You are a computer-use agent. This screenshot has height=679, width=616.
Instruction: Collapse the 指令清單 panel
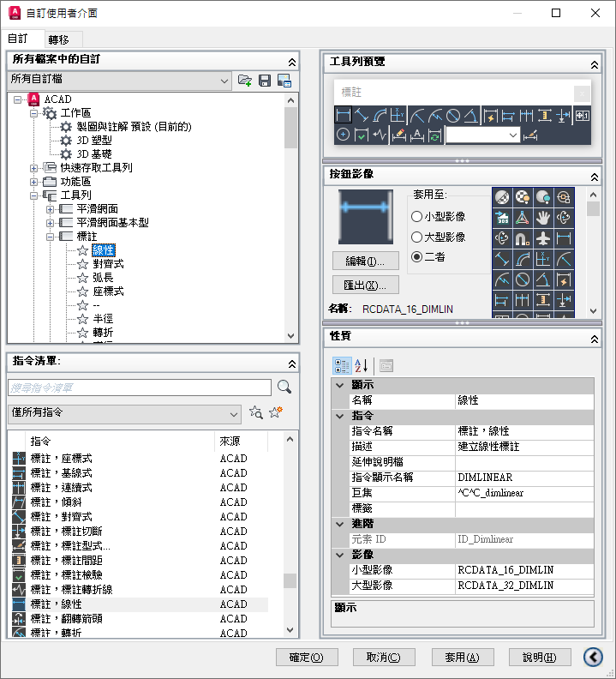pos(292,364)
